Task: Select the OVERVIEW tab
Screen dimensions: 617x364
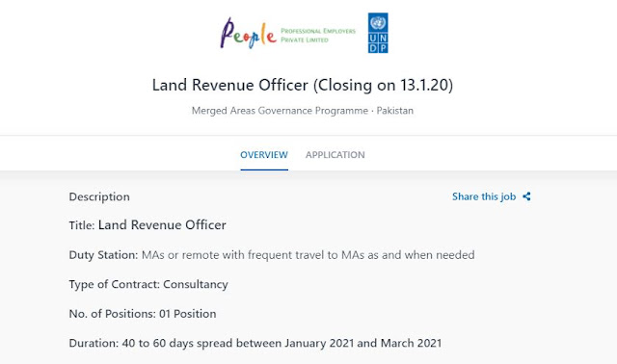Action: coord(264,155)
